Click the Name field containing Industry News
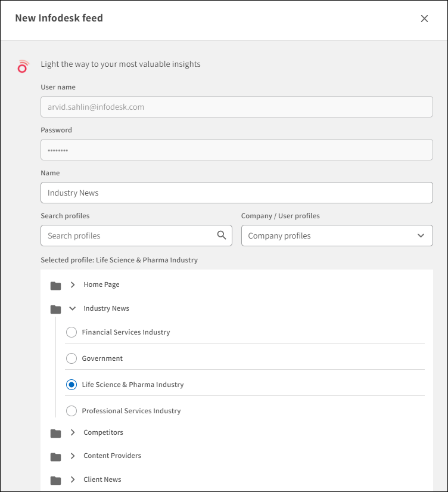Screen dimensions: 448x492 tap(237, 192)
